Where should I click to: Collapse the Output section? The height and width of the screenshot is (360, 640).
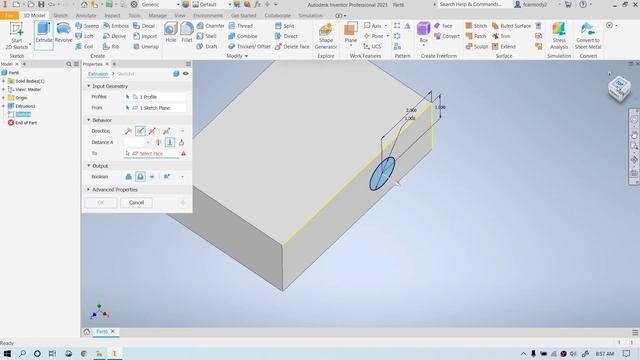(89, 166)
